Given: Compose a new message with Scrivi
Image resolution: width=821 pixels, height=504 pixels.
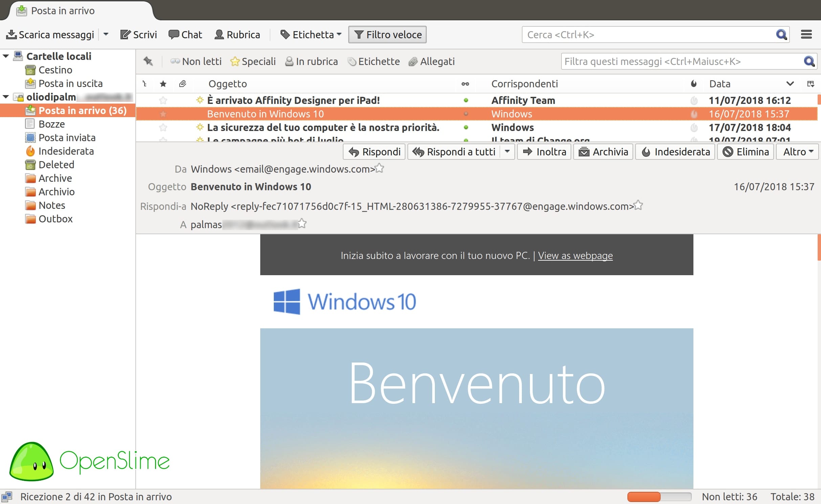Looking at the screenshot, I should click(139, 35).
